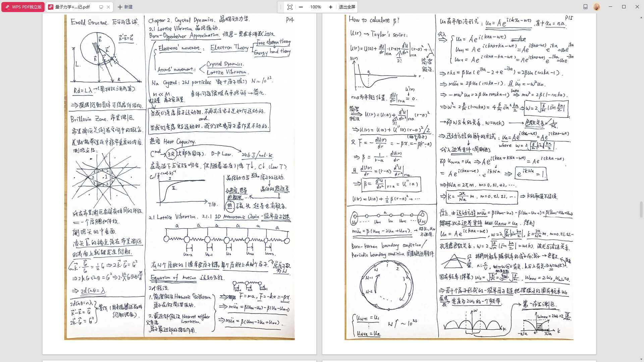Viewport: 644px width, 362px height.
Task: Close the WPS PDF application window
Action: (637, 7)
